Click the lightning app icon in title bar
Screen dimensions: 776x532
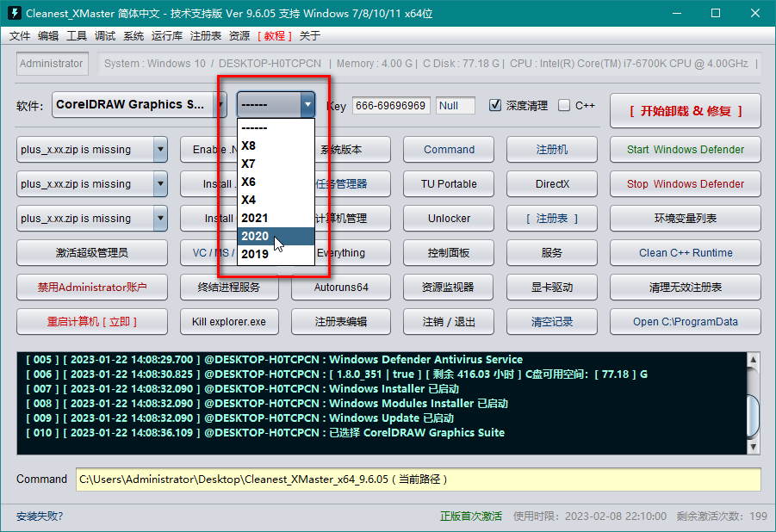pyautogui.click(x=15, y=13)
